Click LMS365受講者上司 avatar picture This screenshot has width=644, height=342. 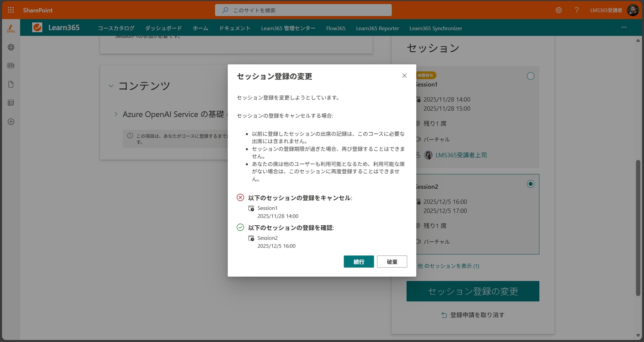pos(428,155)
